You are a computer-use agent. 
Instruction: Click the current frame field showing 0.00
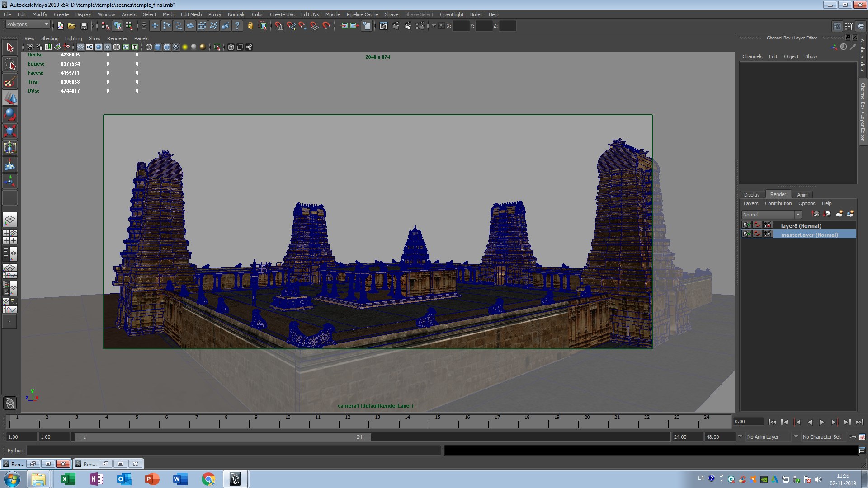pos(748,422)
